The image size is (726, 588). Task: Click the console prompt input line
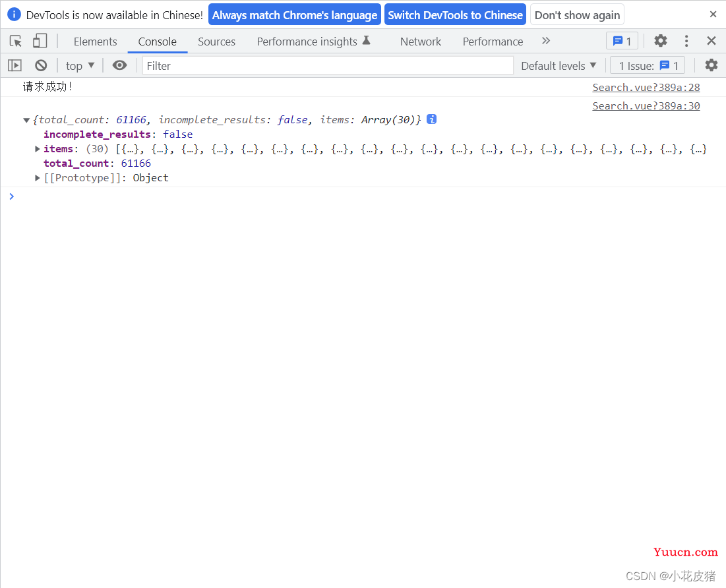[366, 197]
